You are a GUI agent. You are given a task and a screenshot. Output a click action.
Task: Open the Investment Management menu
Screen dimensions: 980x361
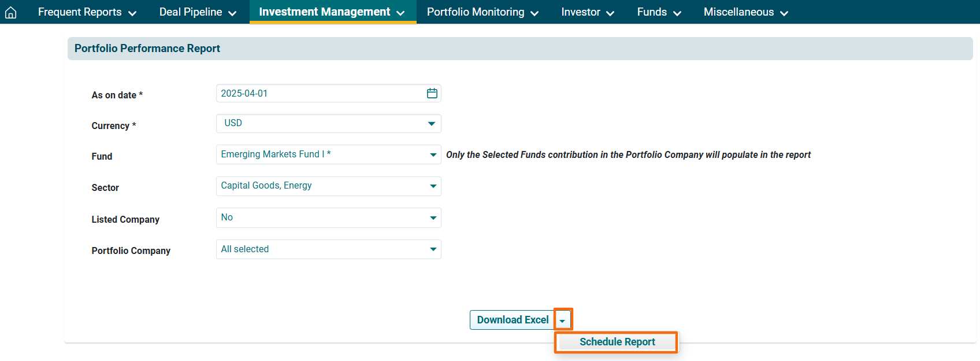tap(332, 12)
